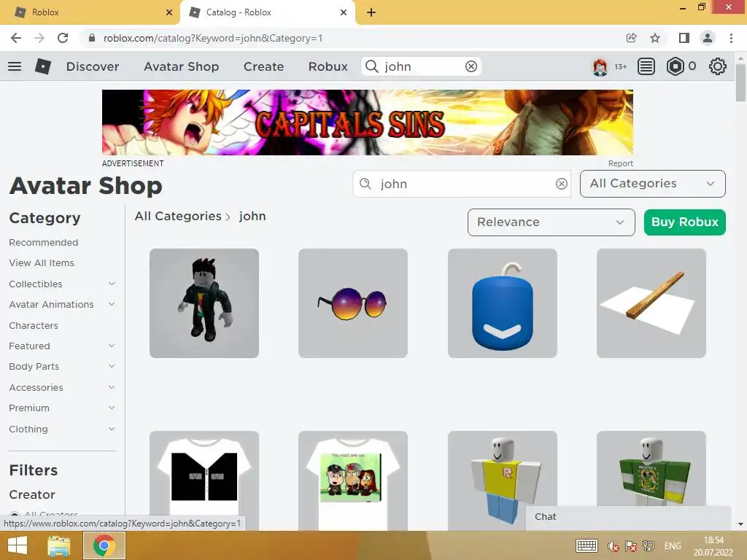Image resolution: width=747 pixels, height=560 pixels.
Task: Open the black-jacket character item
Action: 204,303
